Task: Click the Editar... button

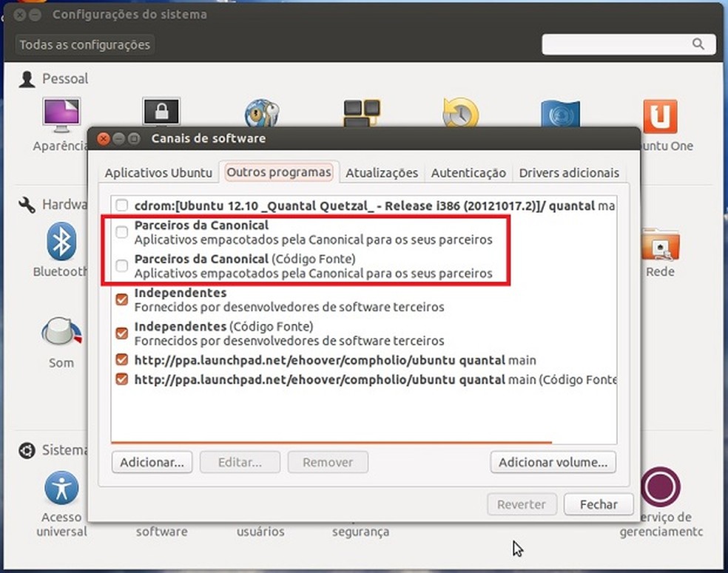Action: [240, 462]
